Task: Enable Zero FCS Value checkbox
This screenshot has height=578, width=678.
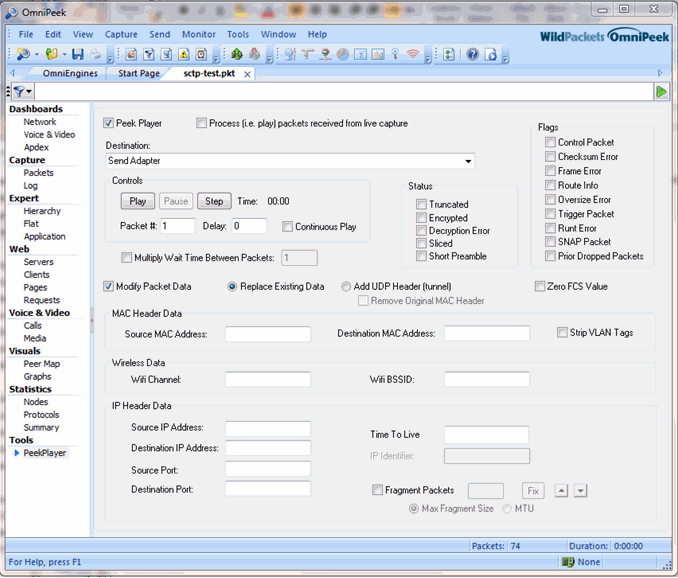Action: pyautogui.click(x=540, y=286)
